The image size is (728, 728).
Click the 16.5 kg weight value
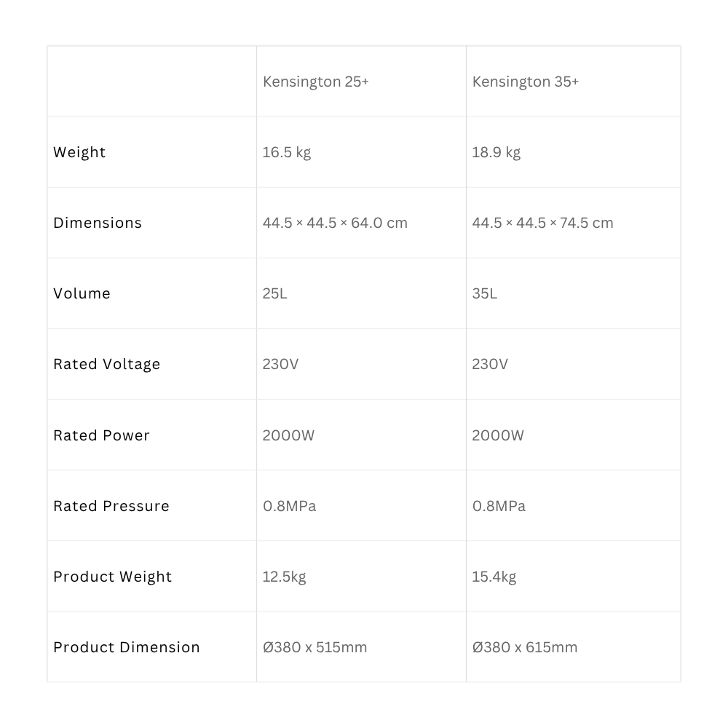coord(287,152)
